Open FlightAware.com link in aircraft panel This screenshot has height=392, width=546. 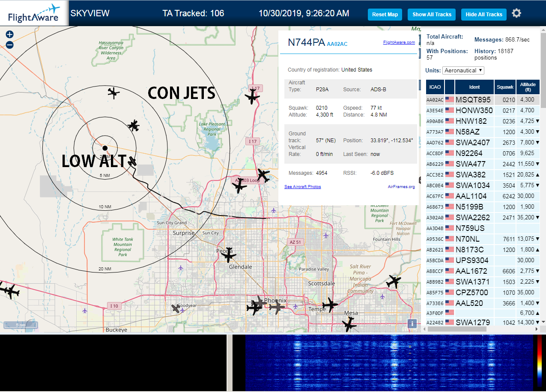tap(399, 42)
